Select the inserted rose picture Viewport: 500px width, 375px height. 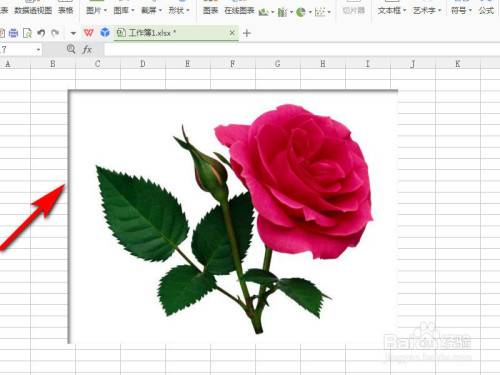(233, 217)
